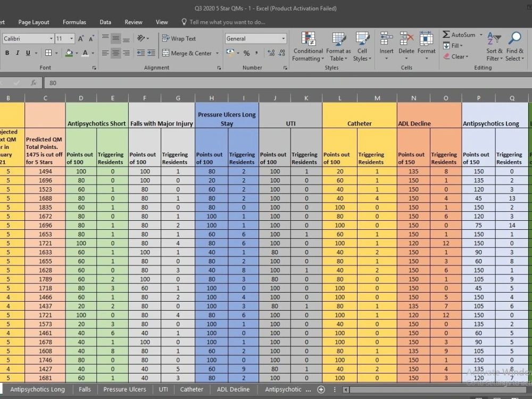The image size is (532, 399).
Task: Toggle Wrap Text on cell
Action: 179,38
